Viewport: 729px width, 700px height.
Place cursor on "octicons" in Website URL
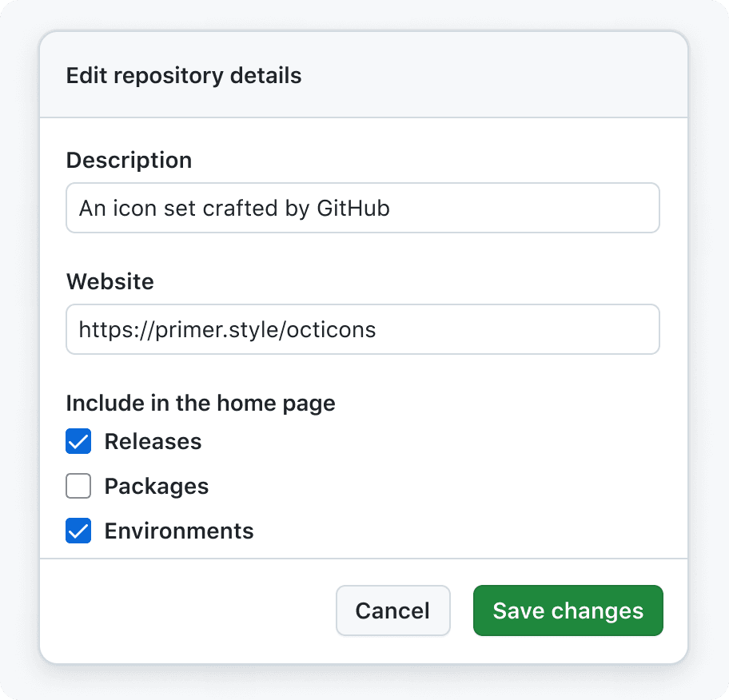click(x=331, y=329)
